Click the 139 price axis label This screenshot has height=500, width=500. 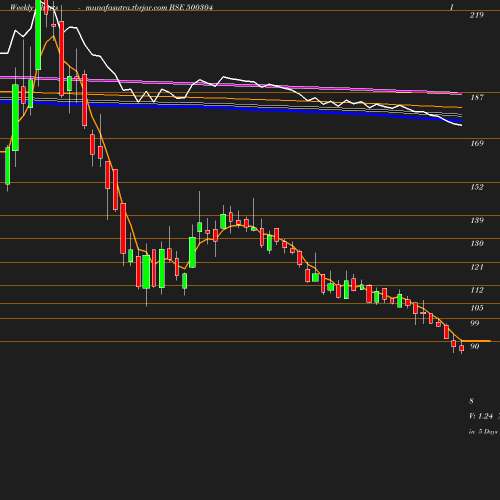(x=477, y=220)
